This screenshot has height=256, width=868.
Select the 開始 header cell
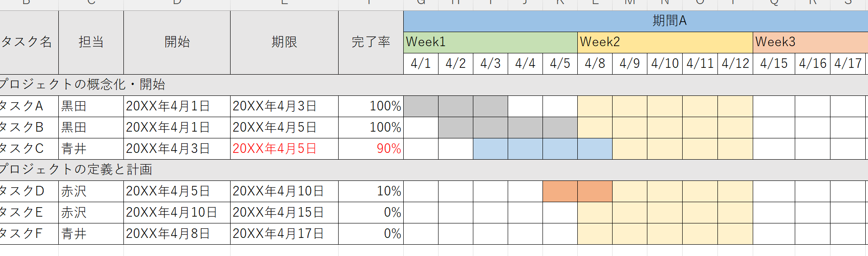tap(177, 42)
